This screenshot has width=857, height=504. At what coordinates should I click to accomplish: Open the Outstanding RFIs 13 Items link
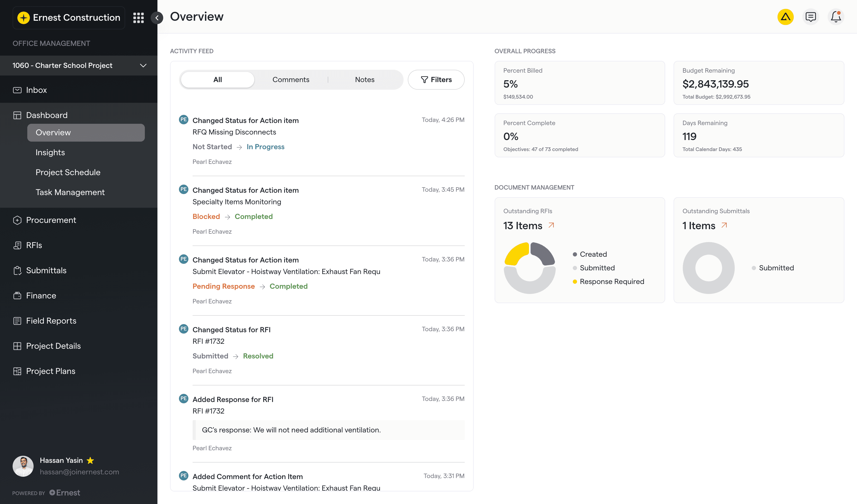(x=529, y=225)
